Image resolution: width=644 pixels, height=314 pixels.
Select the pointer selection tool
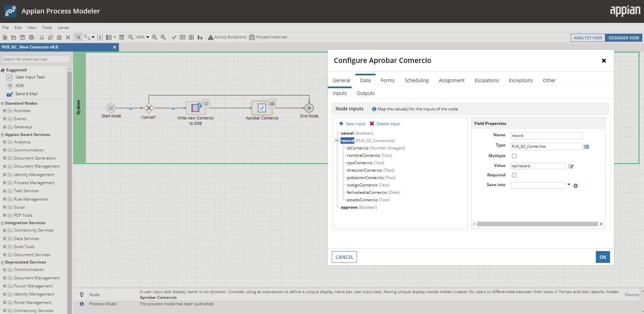pyautogui.click(x=78, y=37)
